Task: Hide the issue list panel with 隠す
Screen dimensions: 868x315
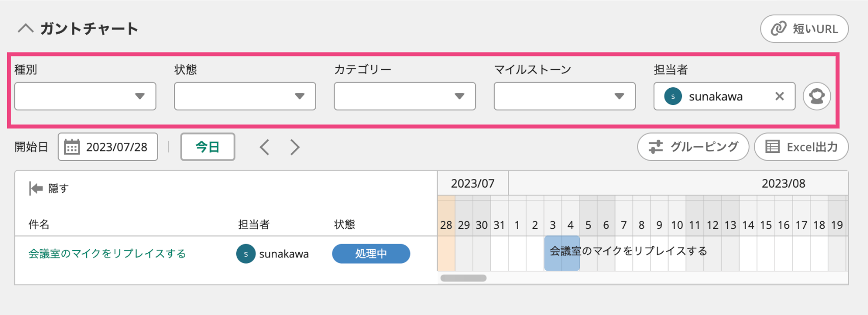Action: [x=49, y=189]
